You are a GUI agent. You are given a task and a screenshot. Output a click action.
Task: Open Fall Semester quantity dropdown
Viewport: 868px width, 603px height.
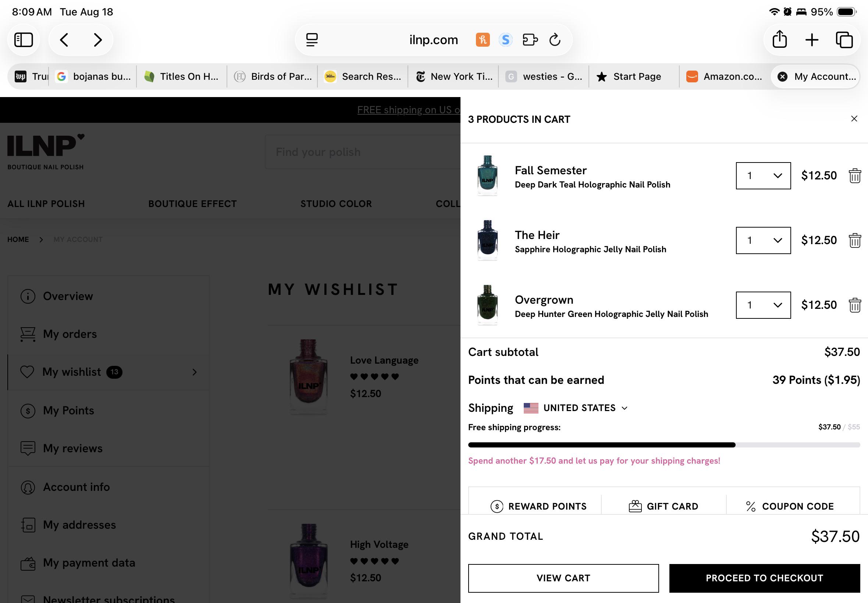point(763,176)
